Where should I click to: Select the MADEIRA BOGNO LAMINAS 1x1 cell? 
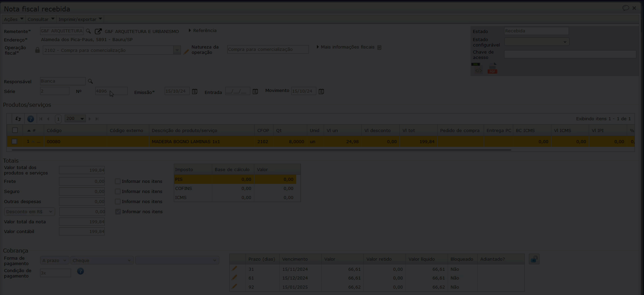202,142
